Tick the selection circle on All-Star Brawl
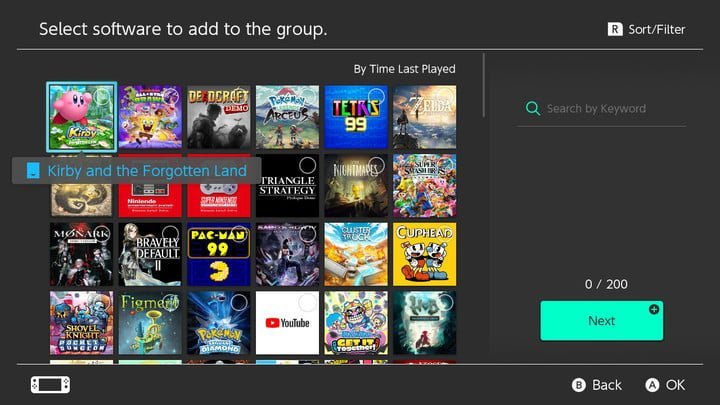This screenshot has height=405, width=720. [x=170, y=96]
